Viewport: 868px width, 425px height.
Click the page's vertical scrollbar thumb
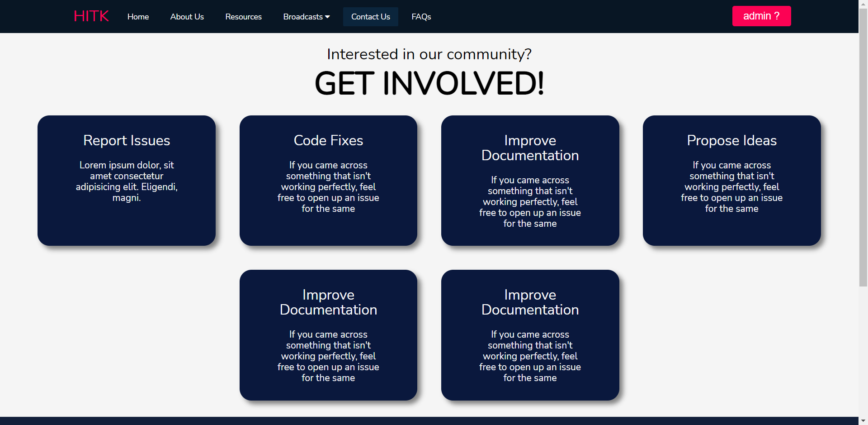(863, 147)
